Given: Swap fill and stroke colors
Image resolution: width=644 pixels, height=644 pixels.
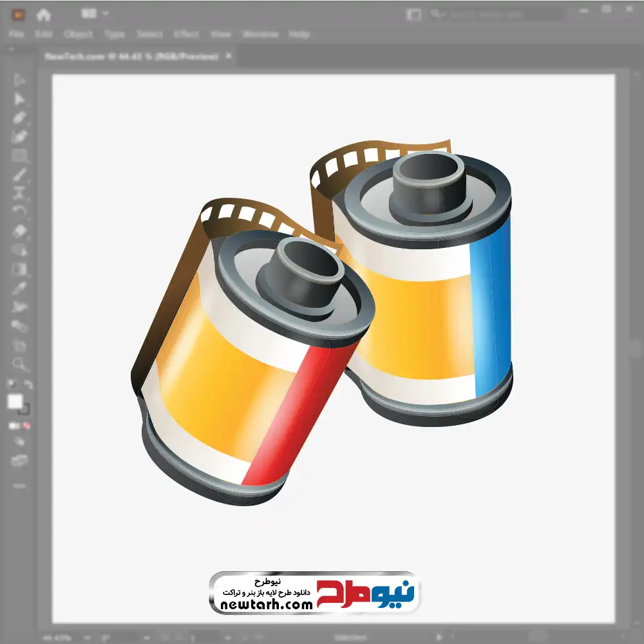Looking at the screenshot, I should (28, 384).
